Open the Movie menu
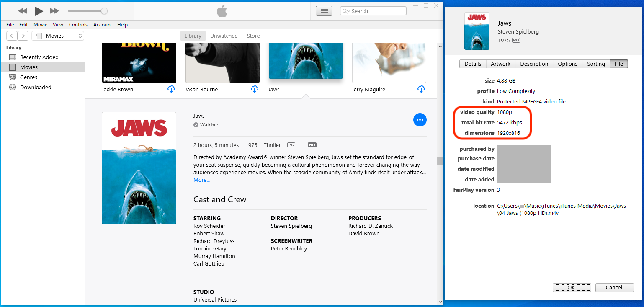The image size is (644, 307). (41, 25)
